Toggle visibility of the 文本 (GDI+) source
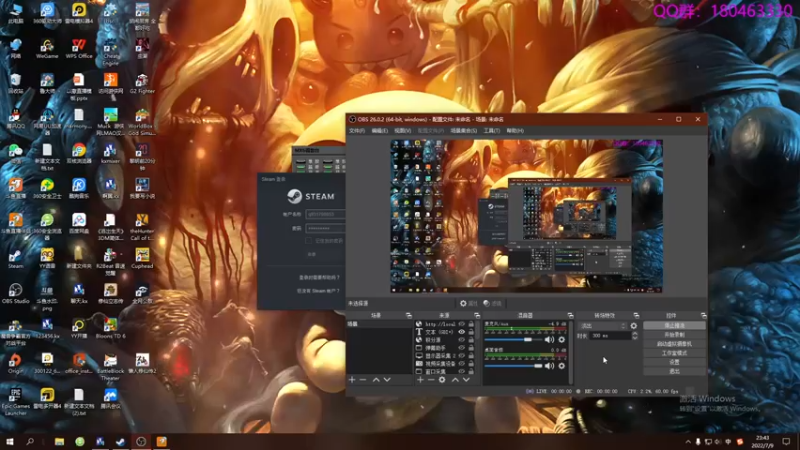 (x=462, y=332)
